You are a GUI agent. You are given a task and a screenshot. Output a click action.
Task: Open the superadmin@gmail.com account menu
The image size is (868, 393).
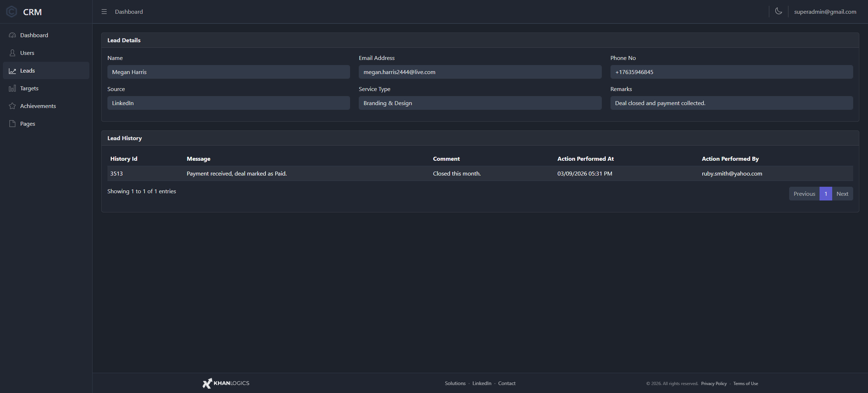[825, 12]
